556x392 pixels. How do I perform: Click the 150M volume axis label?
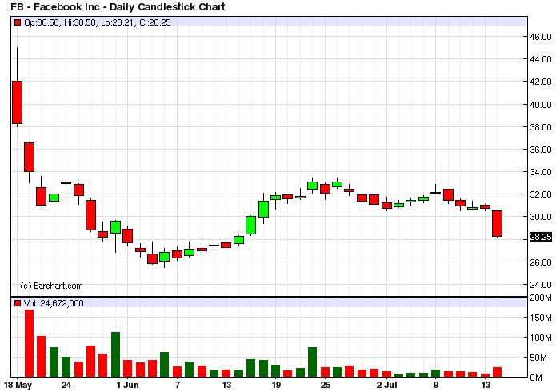pos(541,318)
